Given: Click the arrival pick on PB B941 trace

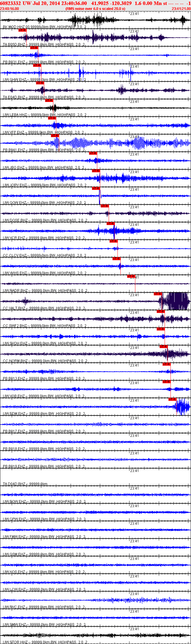Looking at the screenshot, I should tap(55, 136).
